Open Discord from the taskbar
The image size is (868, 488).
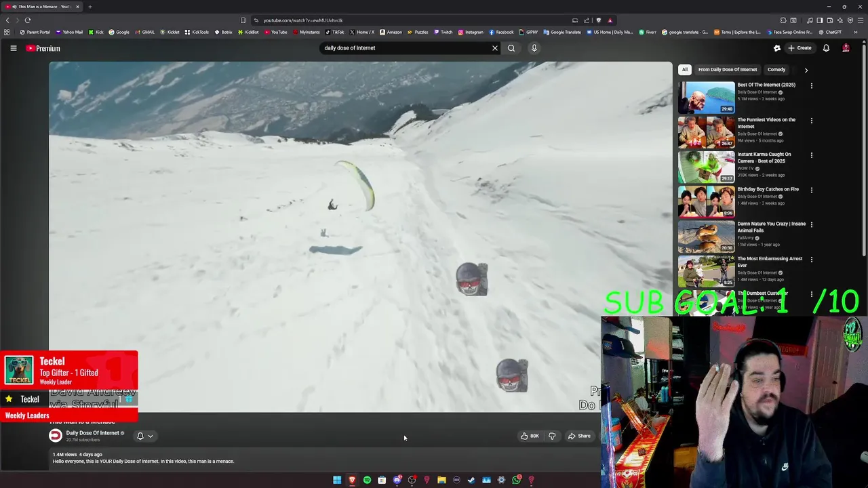pos(397,480)
